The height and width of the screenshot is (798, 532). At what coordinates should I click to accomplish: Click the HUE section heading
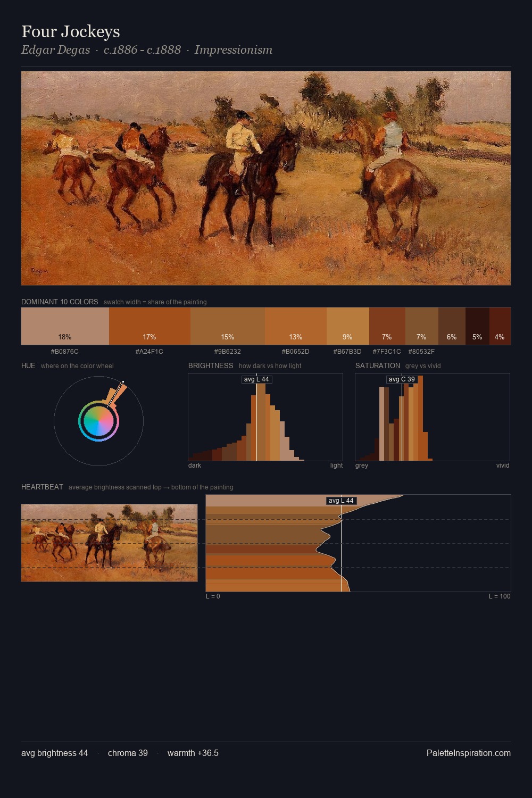click(28, 365)
